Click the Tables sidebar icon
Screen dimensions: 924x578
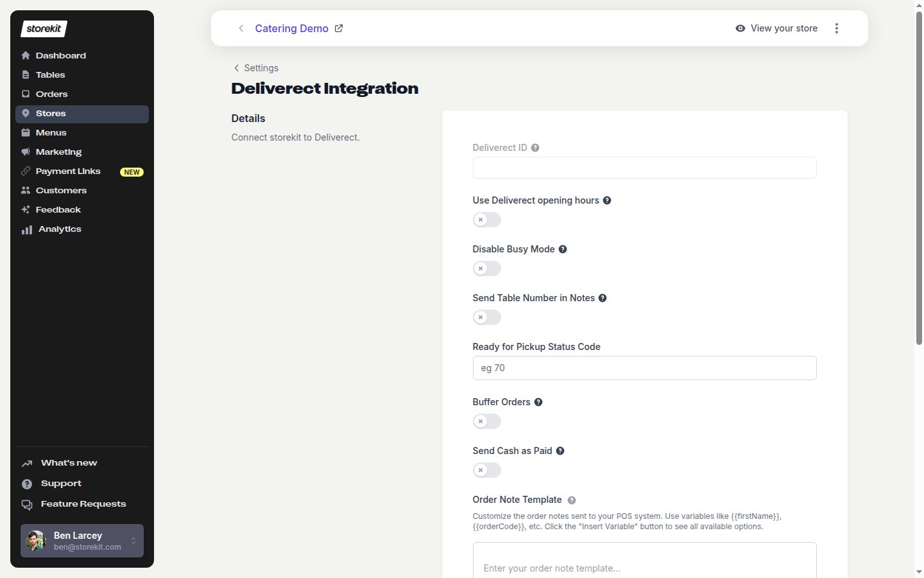click(x=26, y=75)
